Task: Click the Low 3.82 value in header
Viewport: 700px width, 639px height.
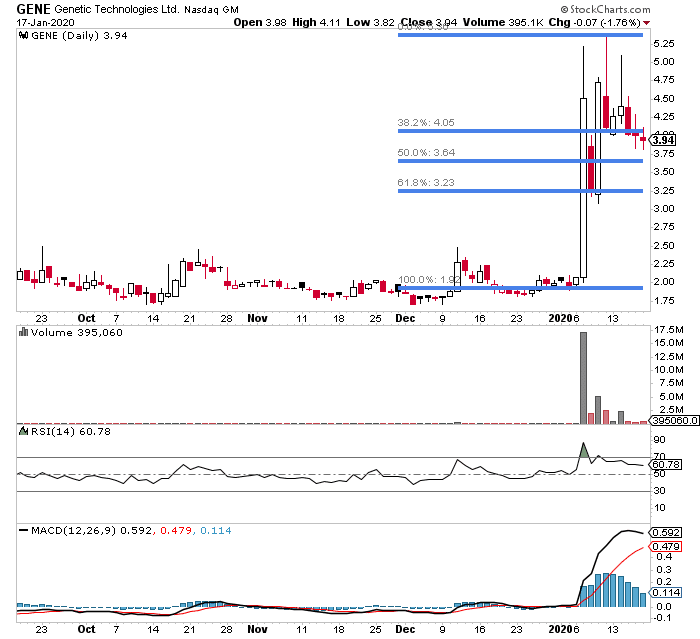Action: (x=371, y=22)
